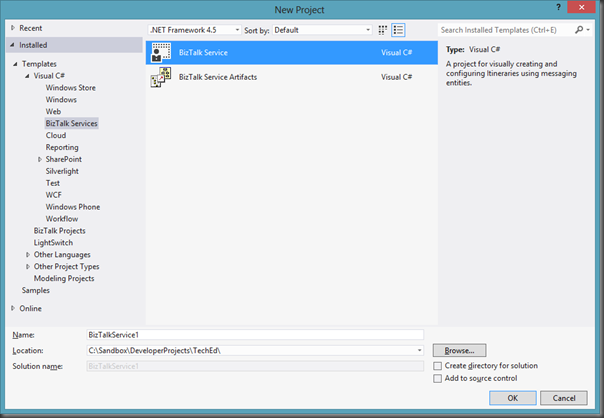Select Windows Phone template category
The width and height of the screenshot is (604, 418).
pos(73,207)
